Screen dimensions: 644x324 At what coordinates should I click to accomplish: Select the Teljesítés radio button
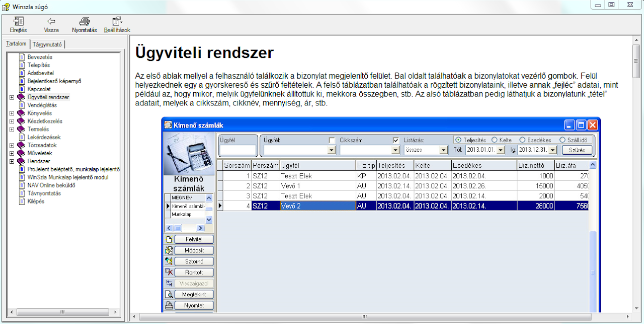pyautogui.click(x=458, y=140)
